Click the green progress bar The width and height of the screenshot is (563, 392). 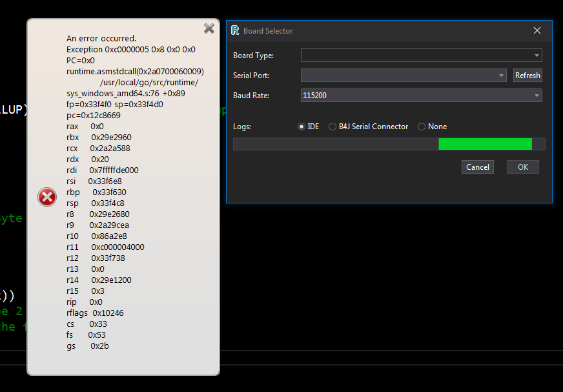pos(485,144)
